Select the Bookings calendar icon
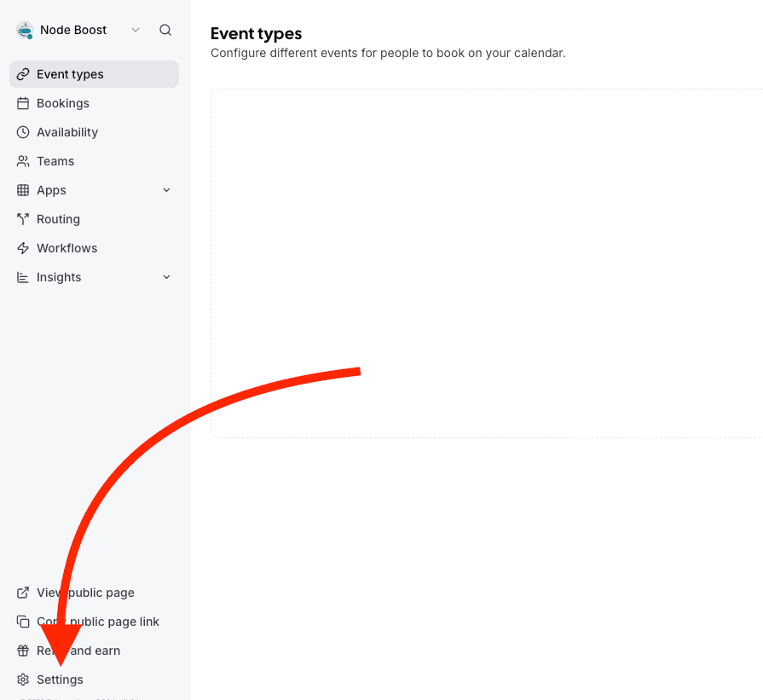Screen dimensions: 763x700 23,103
